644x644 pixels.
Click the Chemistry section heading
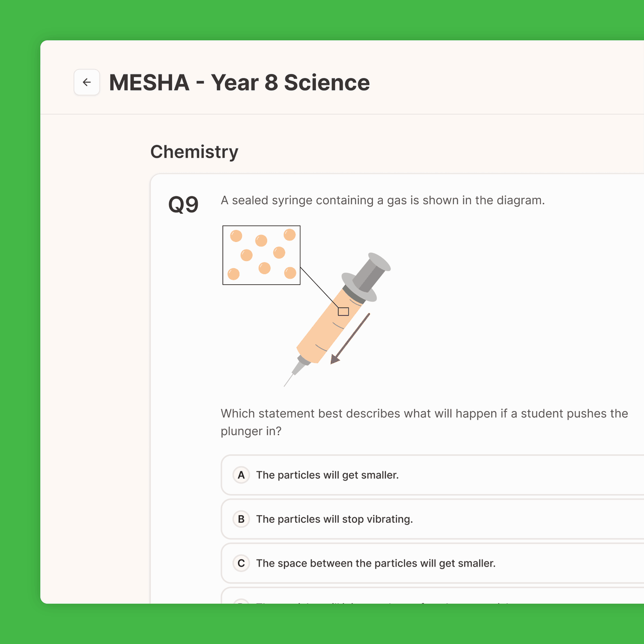pos(194,152)
